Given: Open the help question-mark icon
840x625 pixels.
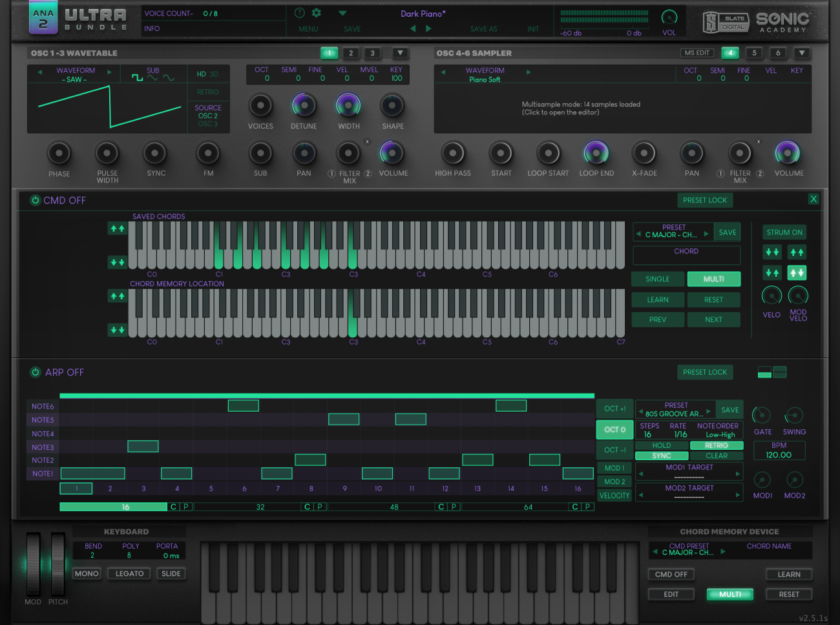Looking at the screenshot, I should click(299, 13).
